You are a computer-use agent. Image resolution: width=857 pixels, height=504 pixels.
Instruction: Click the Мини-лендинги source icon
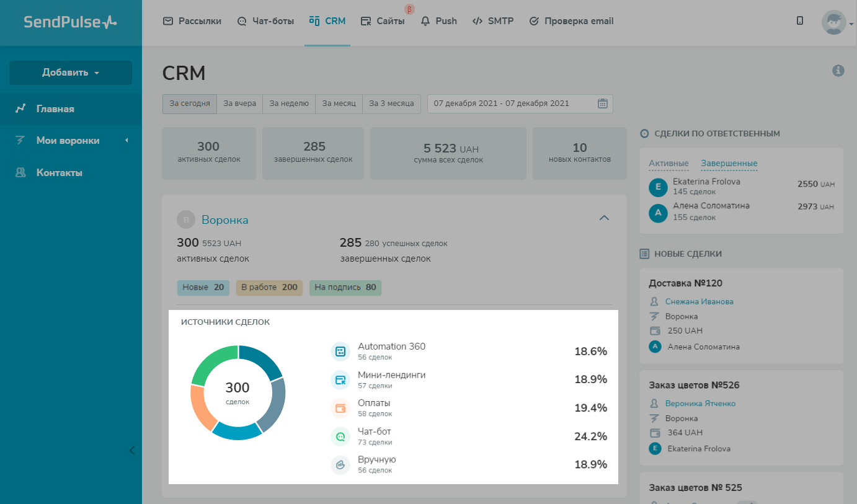coord(340,380)
